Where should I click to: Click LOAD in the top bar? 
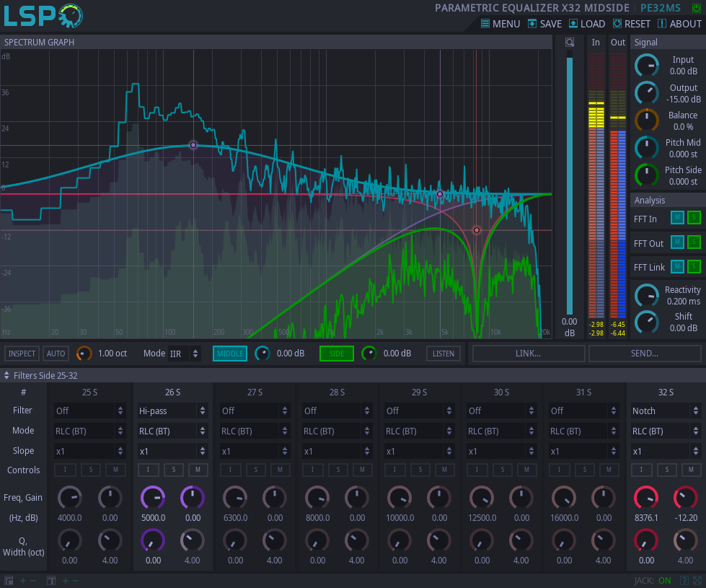click(x=587, y=24)
